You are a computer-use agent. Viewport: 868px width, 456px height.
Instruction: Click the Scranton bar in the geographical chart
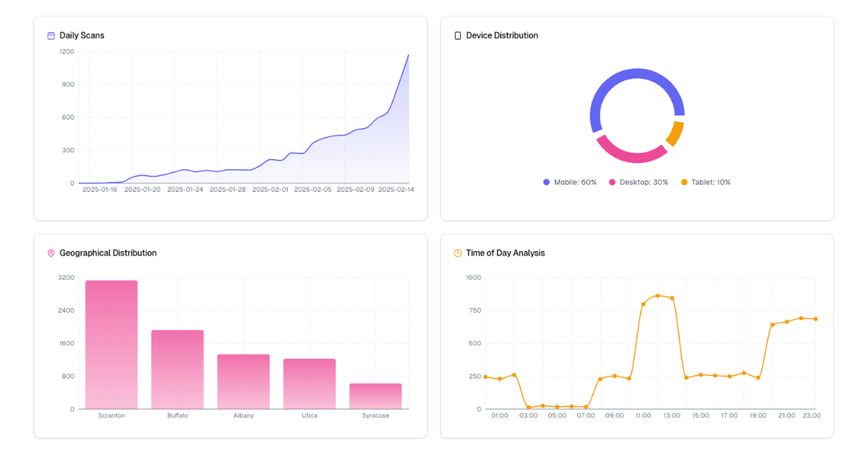[111, 345]
